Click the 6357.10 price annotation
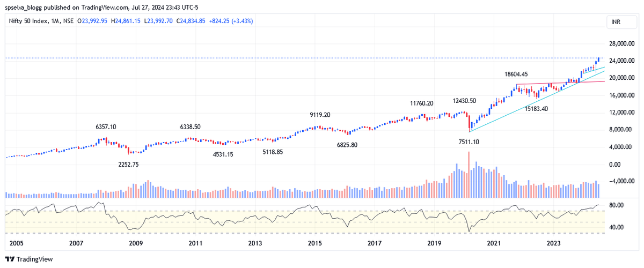Screen dimensions: 644x268 pyautogui.click(x=106, y=127)
